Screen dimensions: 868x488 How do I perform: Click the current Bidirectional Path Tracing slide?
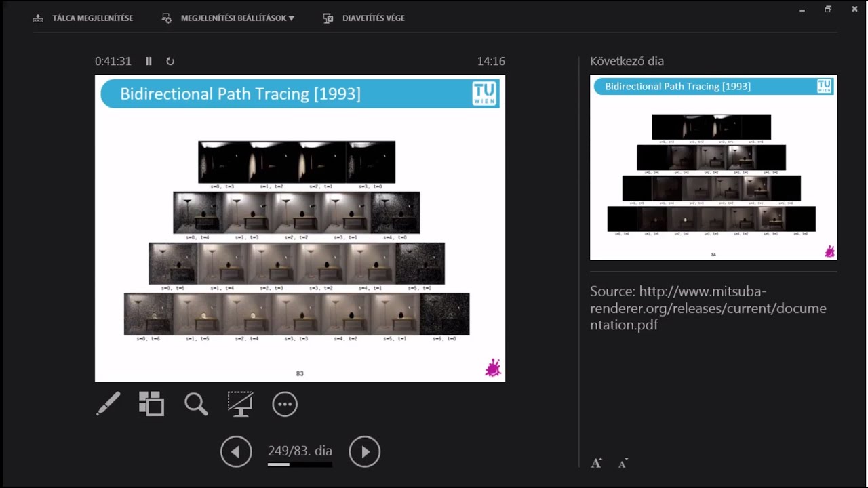pyautogui.click(x=300, y=228)
